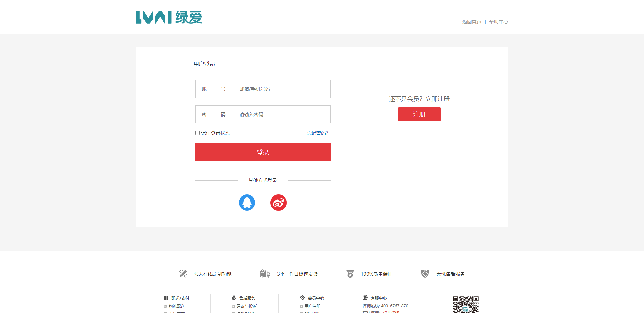This screenshot has height=313, width=644.
Task: Click the delivery truck icon
Action: [x=265, y=274]
